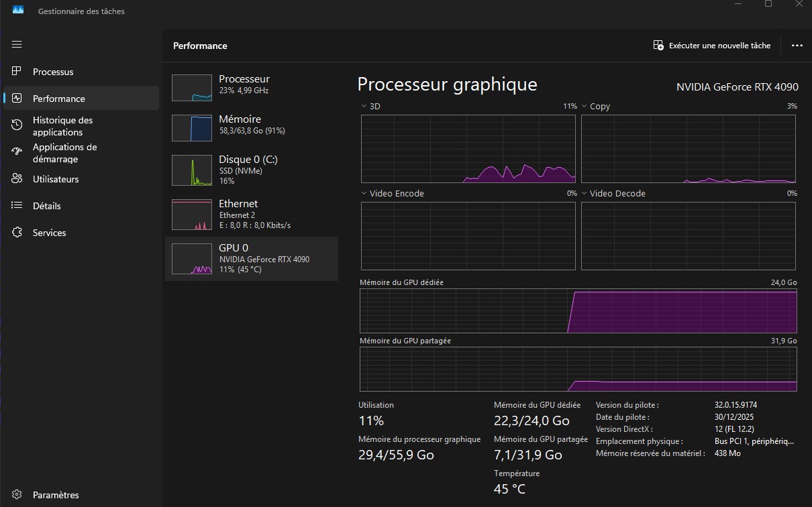
Task: Select the Mémoire resource thumbnail
Action: point(191,127)
